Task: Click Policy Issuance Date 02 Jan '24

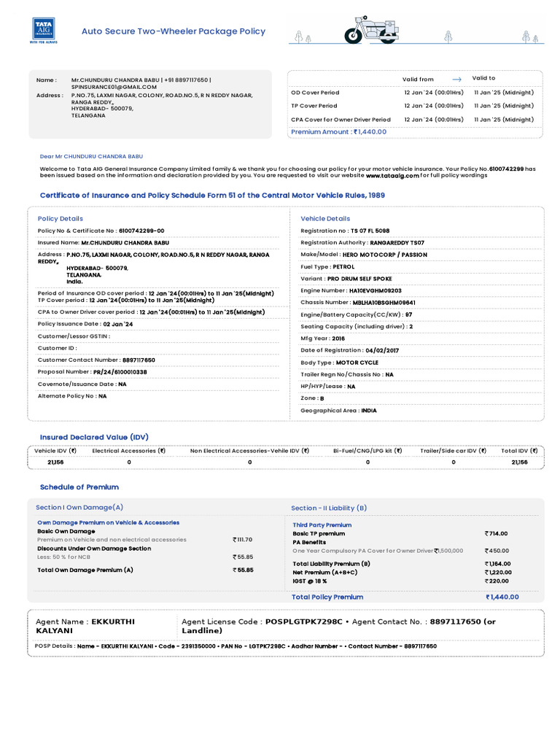Action: tap(85, 324)
